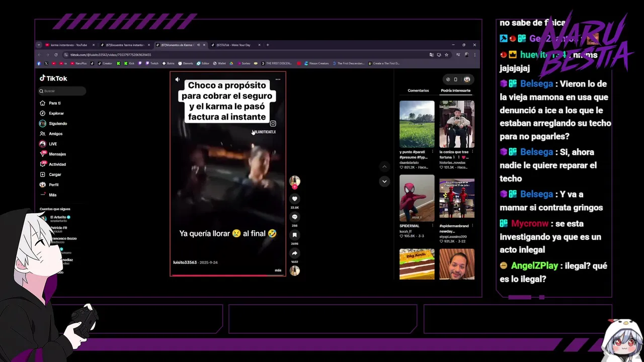This screenshot has width=644, height=362.
Task: Go to next video down arrow
Action: coord(384,181)
